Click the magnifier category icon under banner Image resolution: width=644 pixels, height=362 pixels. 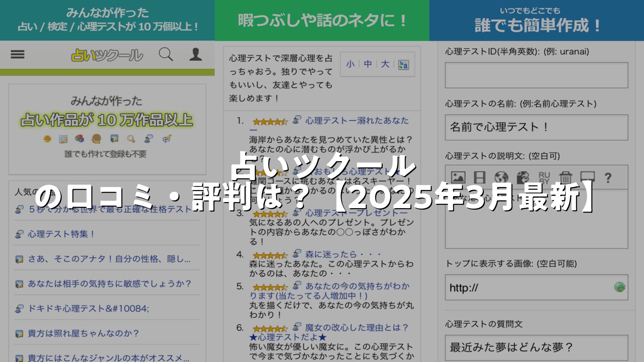tap(131, 139)
